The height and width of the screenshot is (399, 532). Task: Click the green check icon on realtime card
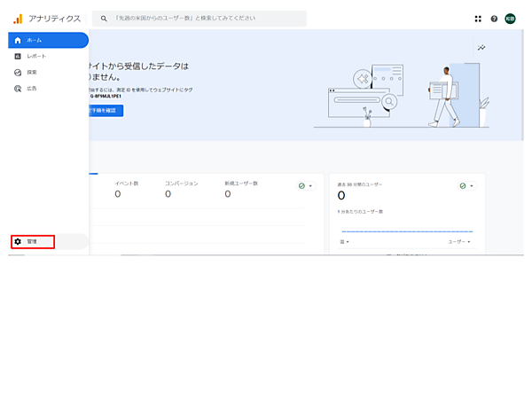463,186
